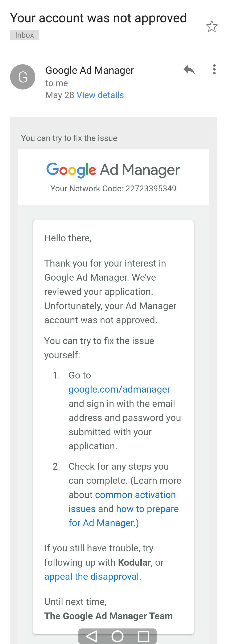This screenshot has width=227, height=644.
Task: Tap the Android back triangle button
Action: [x=91, y=636]
